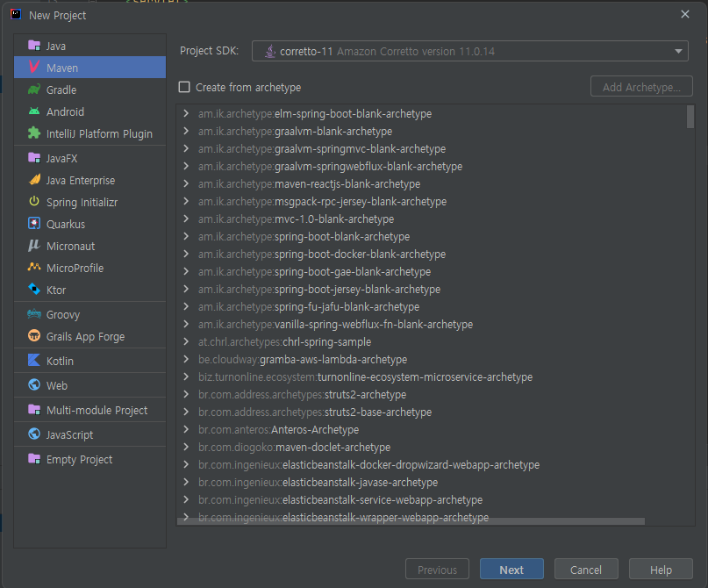The image size is (708, 588).
Task: Select spring-boot-gae-blank-archetype row
Action: 432,271
